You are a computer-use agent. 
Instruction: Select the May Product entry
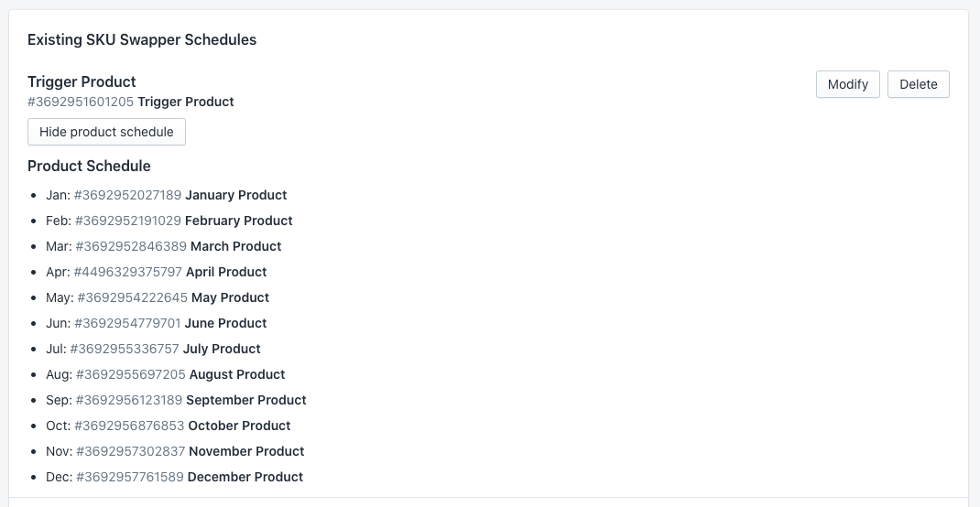coord(230,297)
